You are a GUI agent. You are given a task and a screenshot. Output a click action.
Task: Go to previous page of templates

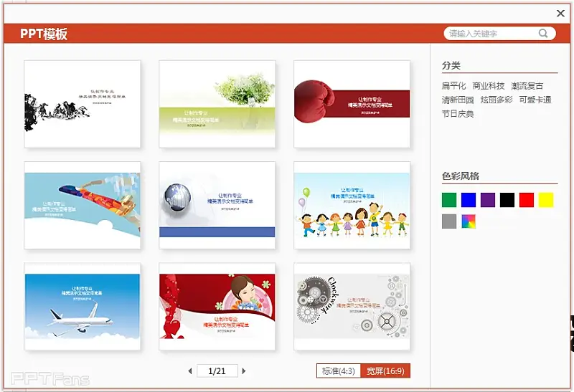[x=190, y=371]
